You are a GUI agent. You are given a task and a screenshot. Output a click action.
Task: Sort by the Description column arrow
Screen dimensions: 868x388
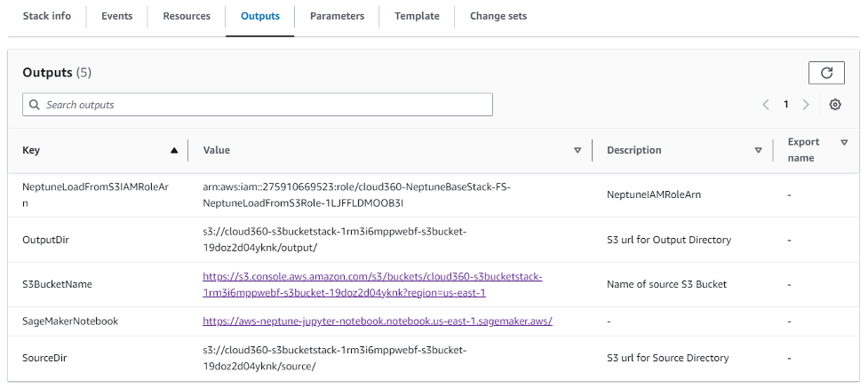click(x=758, y=150)
